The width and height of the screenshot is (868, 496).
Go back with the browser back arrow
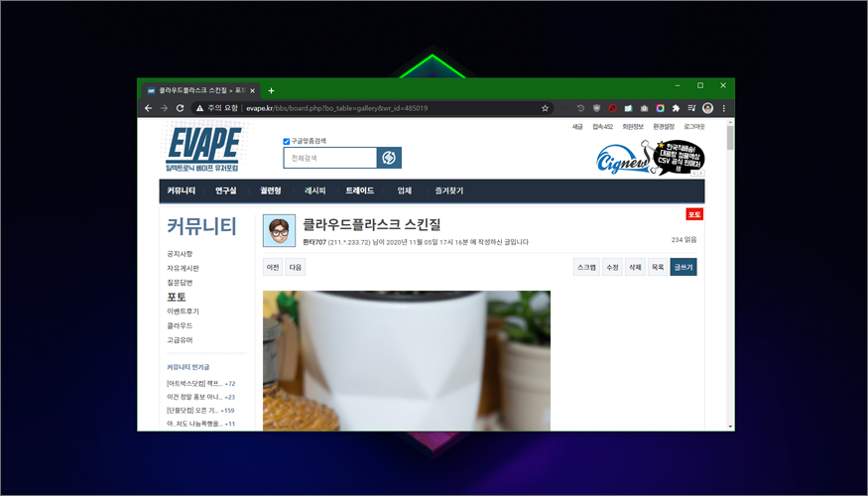tap(148, 108)
